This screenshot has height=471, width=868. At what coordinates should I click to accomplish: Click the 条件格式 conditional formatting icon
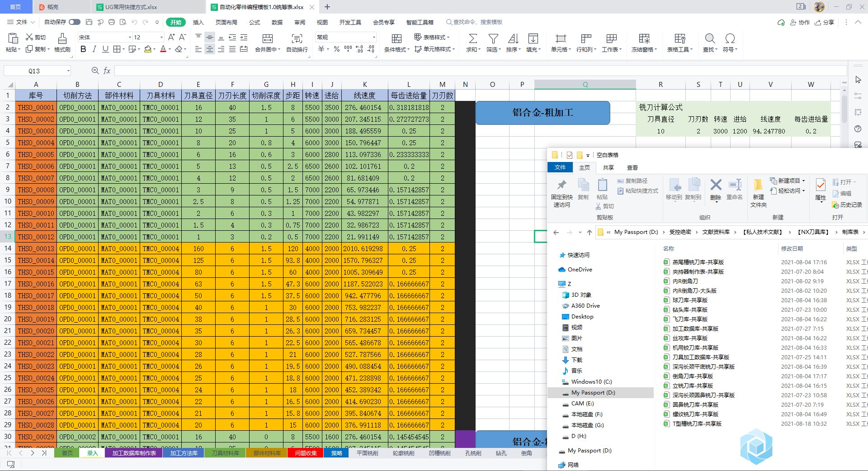[x=396, y=38]
